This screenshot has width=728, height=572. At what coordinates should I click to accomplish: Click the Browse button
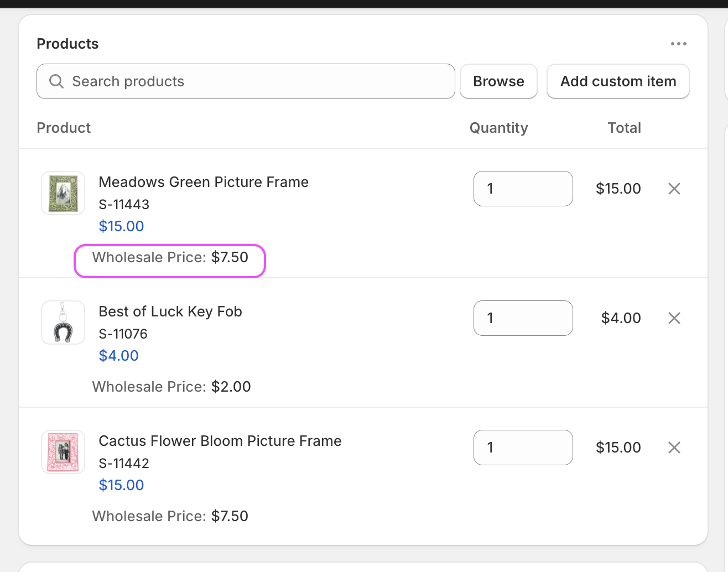[x=498, y=81]
